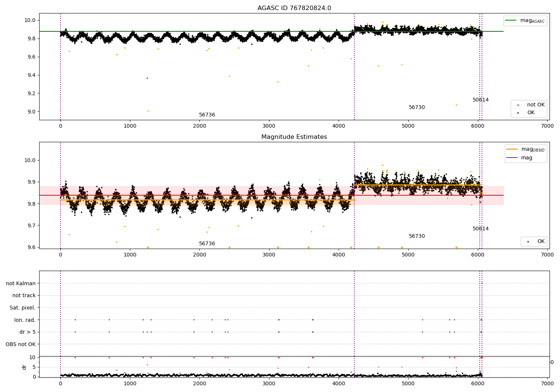Screen dimensions: 560x392
Task: Click the 4000 x-axis tick under the bottom plot
Action: (339, 383)
